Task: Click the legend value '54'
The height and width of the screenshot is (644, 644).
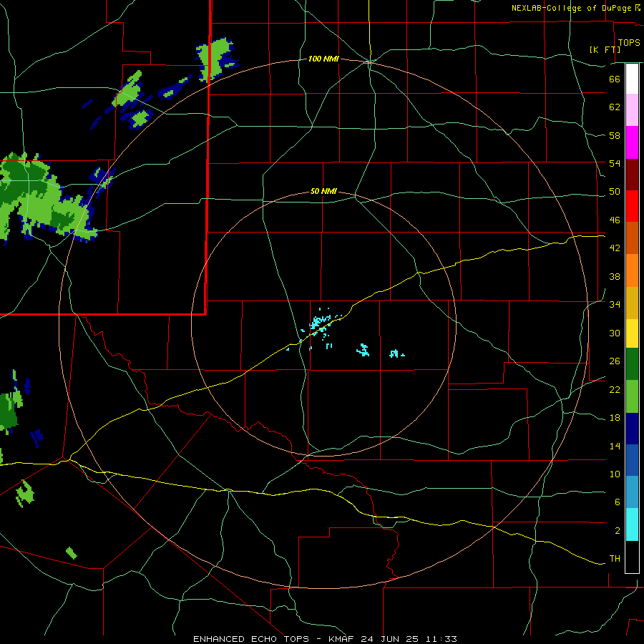Action: click(x=615, y=163)
